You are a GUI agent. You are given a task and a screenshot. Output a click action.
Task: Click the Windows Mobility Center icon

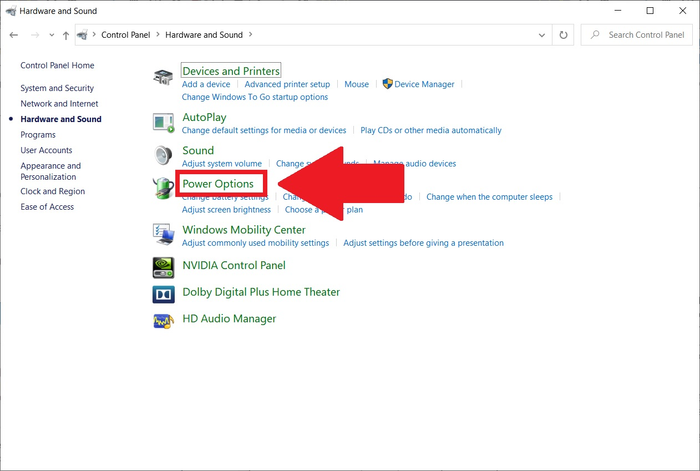pyautogui.click(x=163, y=234)
